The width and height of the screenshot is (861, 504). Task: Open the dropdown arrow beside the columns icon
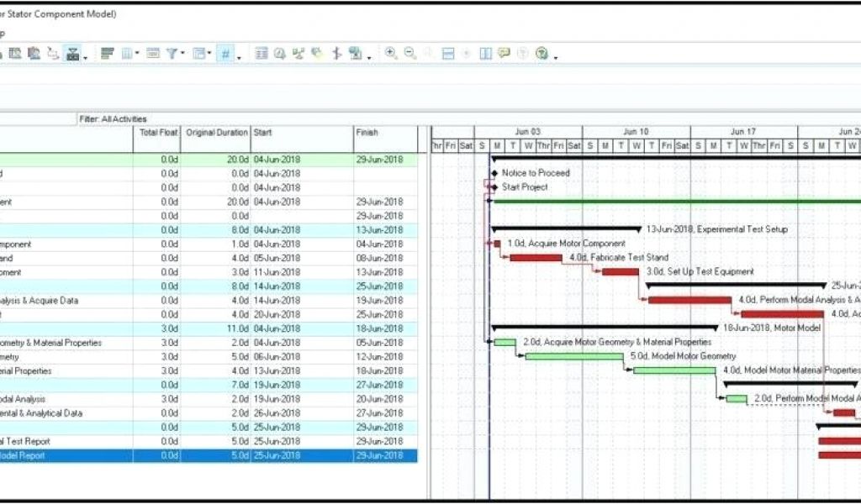click(x=138, y=54)
